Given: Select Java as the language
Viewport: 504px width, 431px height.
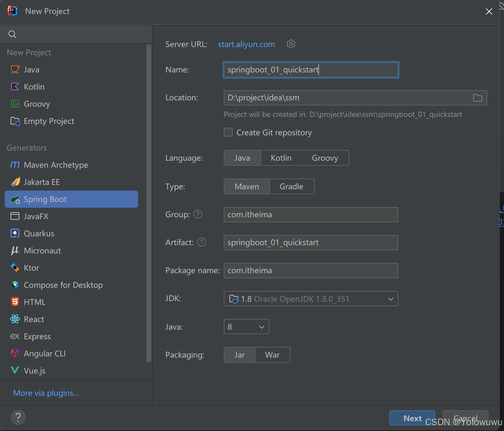Looking at the screenshot, I should click(x=242, y=158).
